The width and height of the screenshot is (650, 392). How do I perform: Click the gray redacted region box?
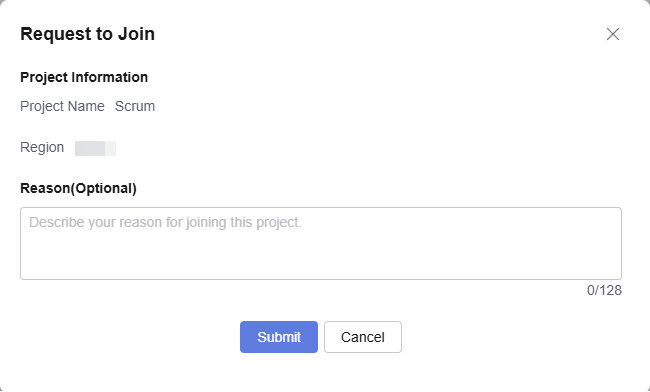click(x=95, y=148)
